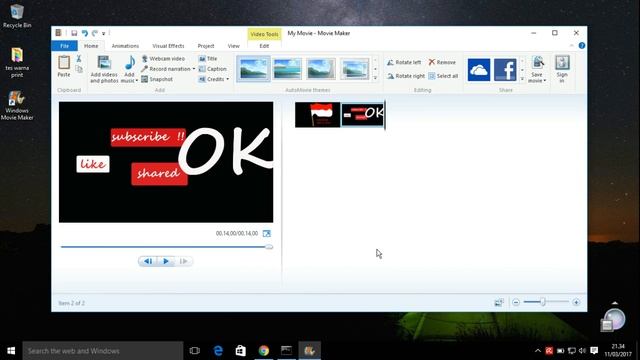Play the movie preview
640x360 pixels.
pyautogui.click(x=166, y=261)
